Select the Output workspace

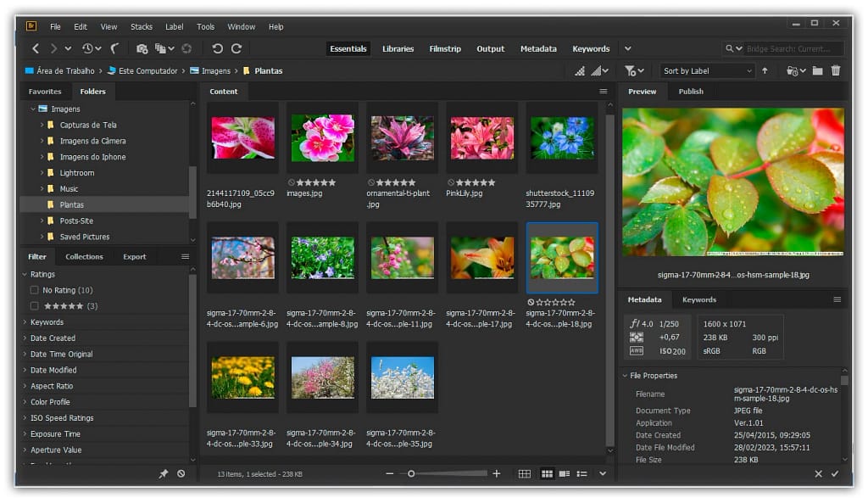pos(491,48)
